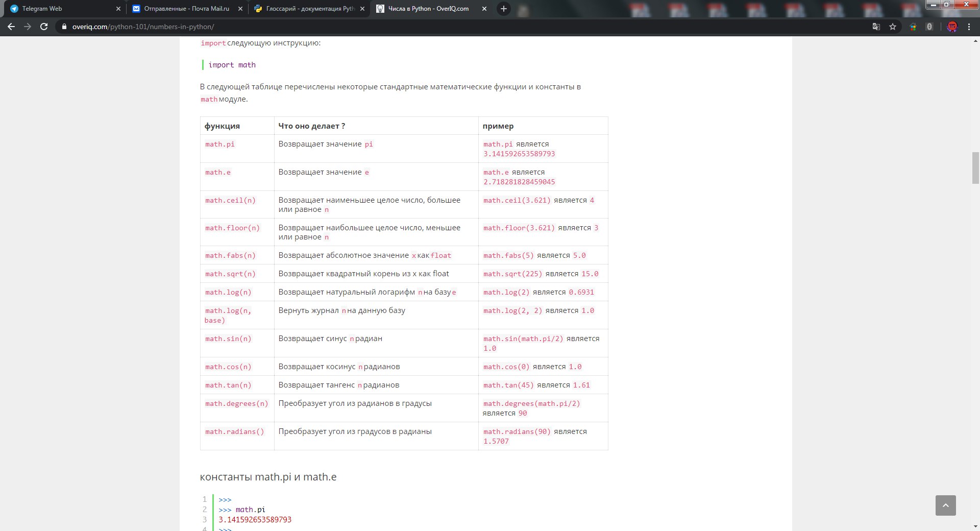The image size is (980, 531).
Task: Switch to the Отправленные Mail.ru tab
Action: tap(186, 9)
